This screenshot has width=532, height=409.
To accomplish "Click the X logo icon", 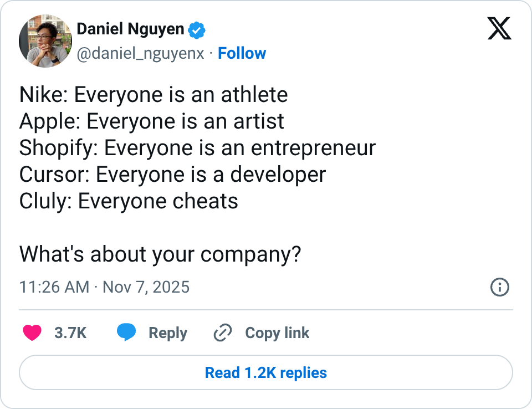I will (499, 29).
